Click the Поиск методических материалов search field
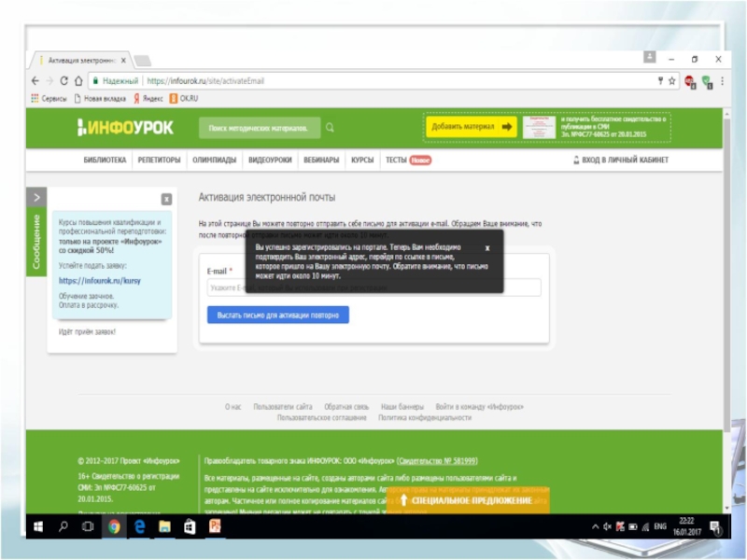The height and width of the screenshot is (560, 747). tap(260, 128)
